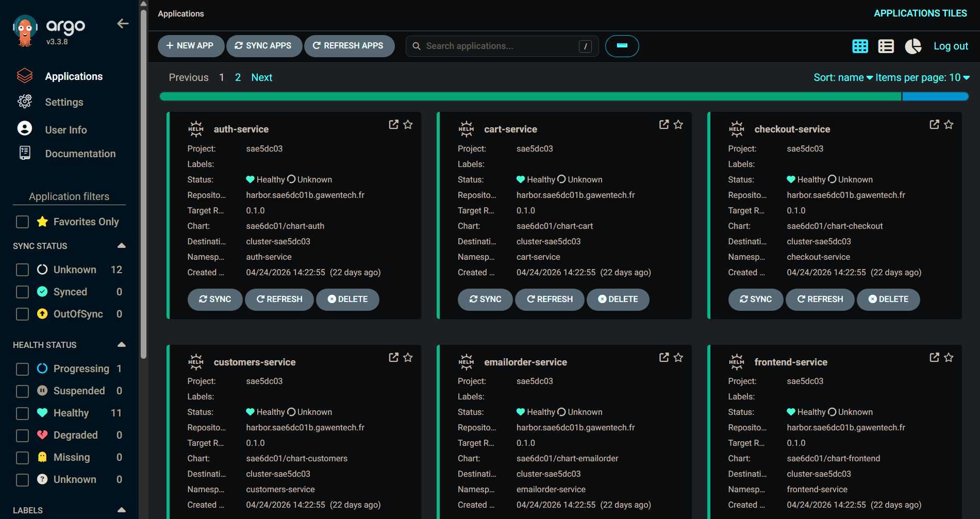Open the Documentation menu item

[80, 154]
